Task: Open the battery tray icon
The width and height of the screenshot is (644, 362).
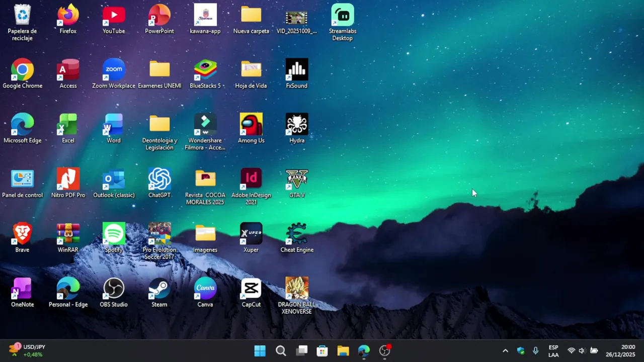Action: 594,351
